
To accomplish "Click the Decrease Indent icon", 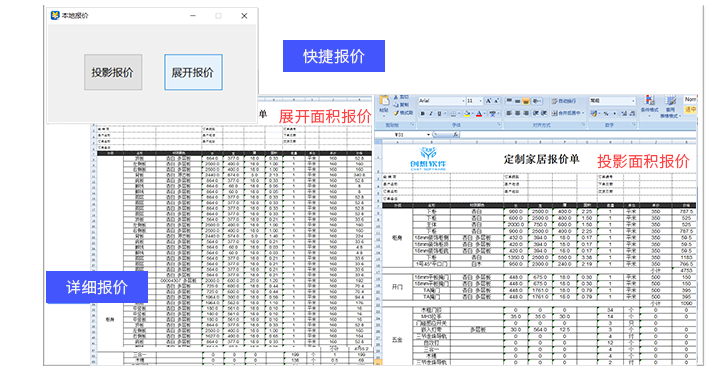I will [535, 113].
